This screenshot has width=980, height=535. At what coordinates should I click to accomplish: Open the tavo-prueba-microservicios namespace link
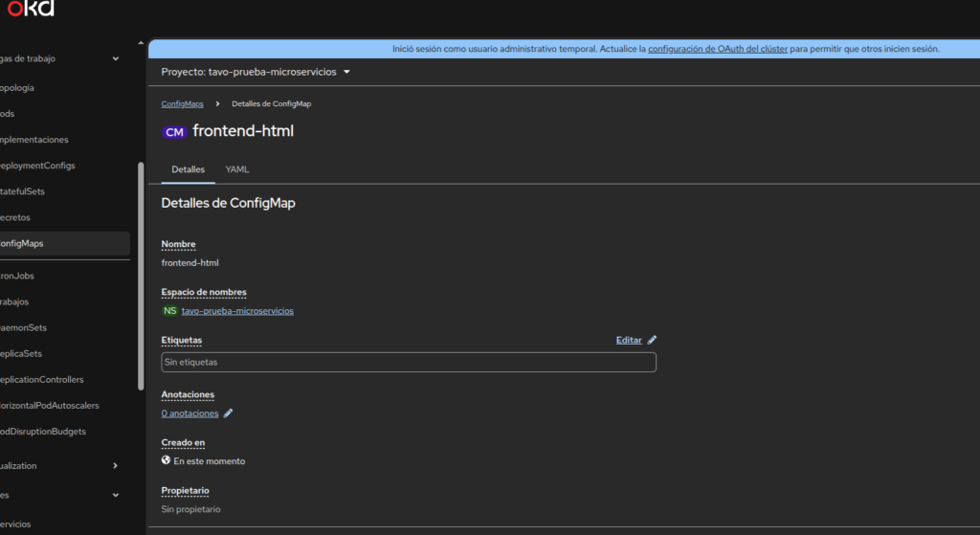(x=237, y=311)
